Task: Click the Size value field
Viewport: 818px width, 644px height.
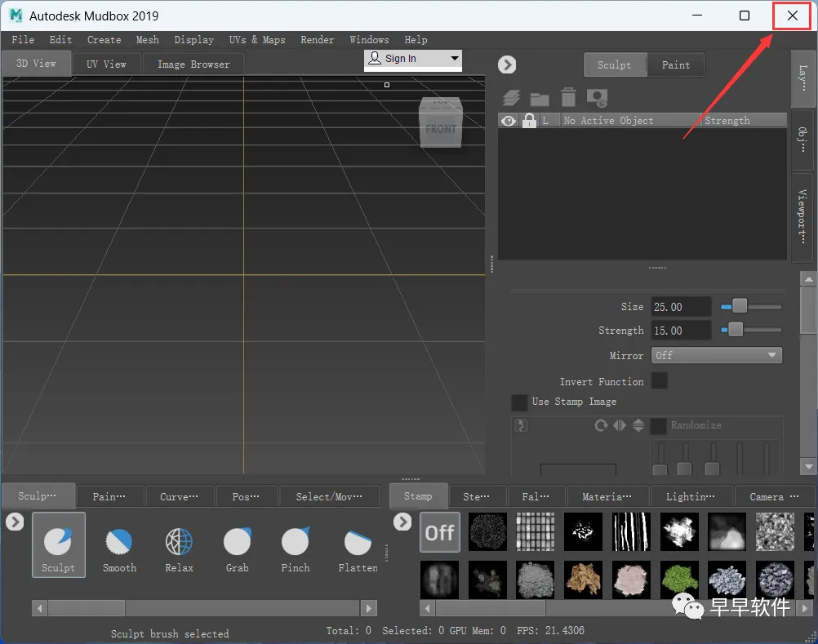Action: [682, 307]
